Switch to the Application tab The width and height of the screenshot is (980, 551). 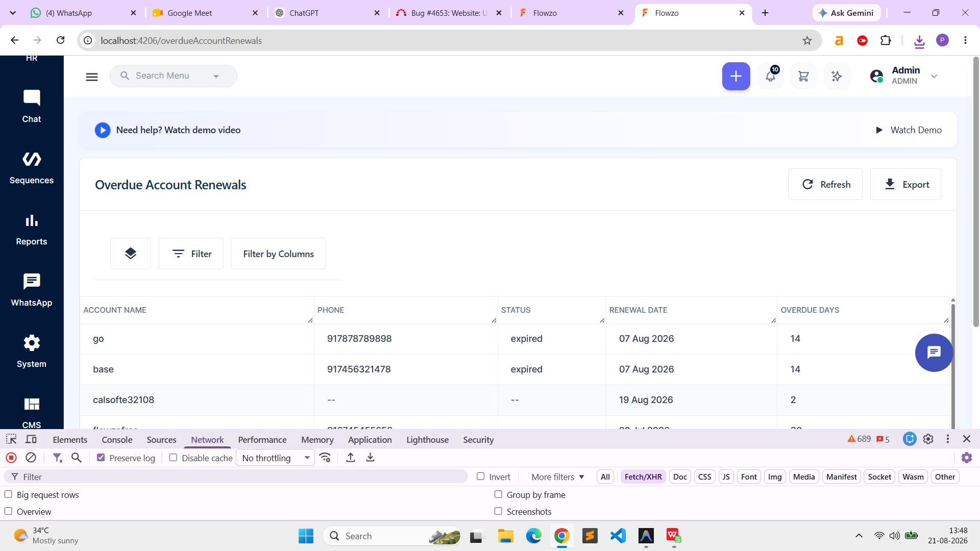(x=370, y=440)
